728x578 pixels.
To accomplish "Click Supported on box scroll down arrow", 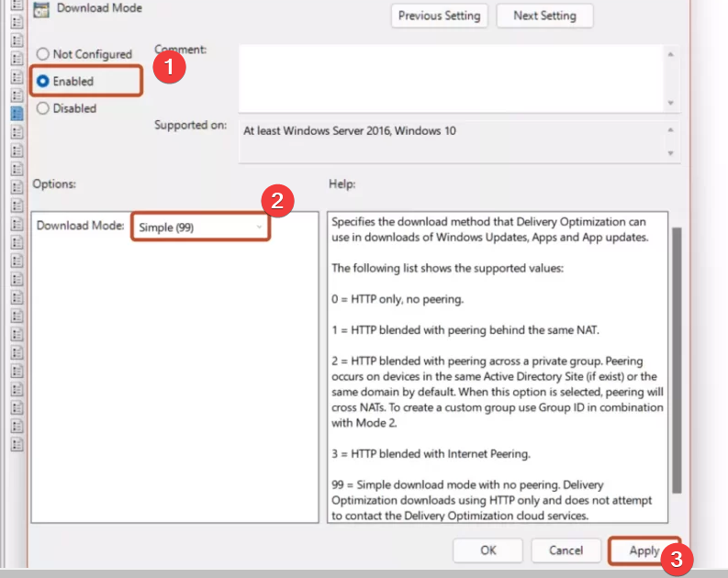I will (670, 153).
